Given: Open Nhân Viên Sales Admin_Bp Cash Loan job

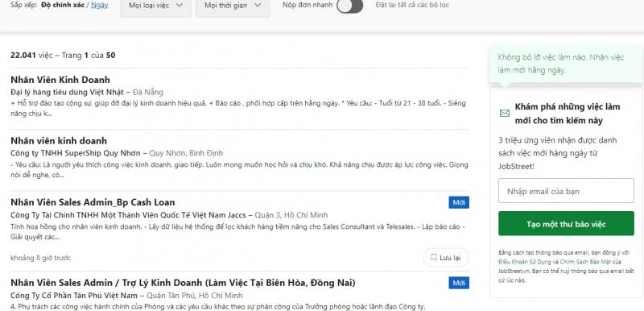Looking at the screenshot, I should point(93,202).
